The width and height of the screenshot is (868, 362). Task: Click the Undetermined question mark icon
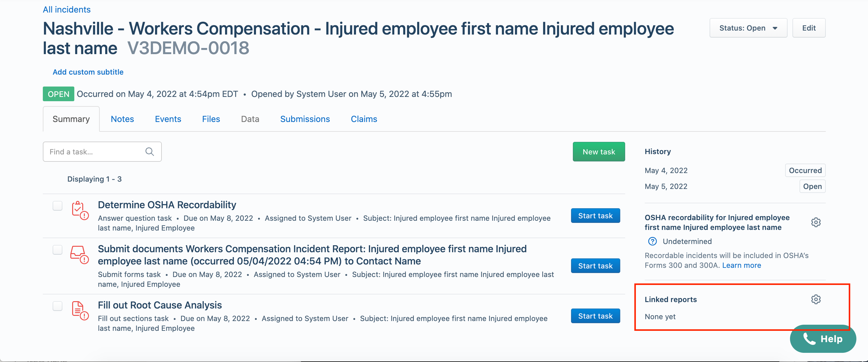(652, 242)
